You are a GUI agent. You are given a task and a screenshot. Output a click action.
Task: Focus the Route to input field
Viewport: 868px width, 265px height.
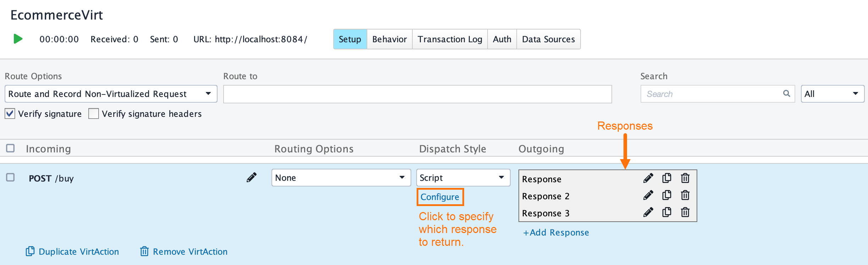[418, 94]
